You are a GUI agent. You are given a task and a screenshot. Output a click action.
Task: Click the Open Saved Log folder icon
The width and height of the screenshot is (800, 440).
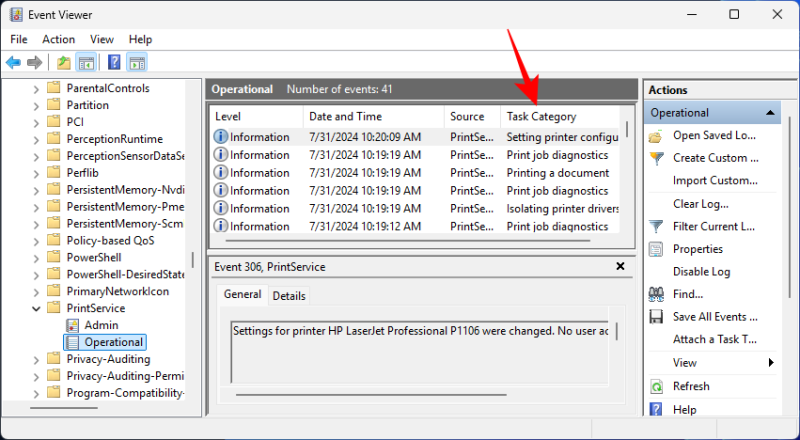click(x=656, y=136)
